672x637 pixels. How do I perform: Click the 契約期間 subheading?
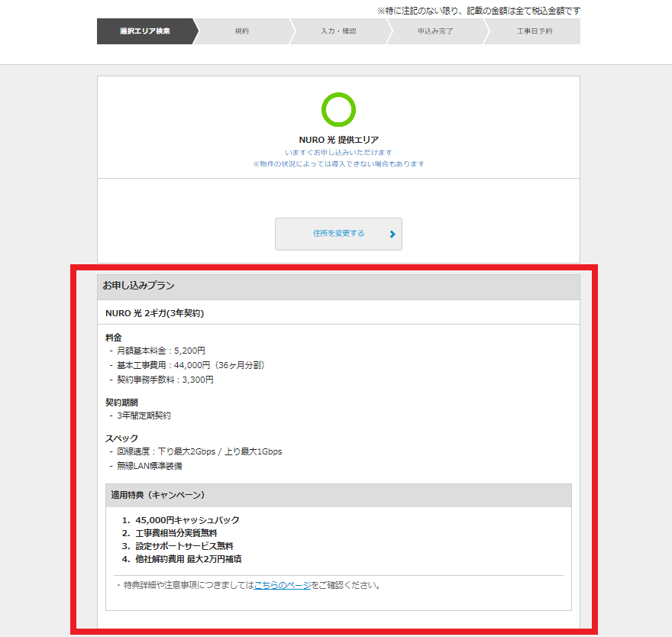pyautogui.click(x=121, y=403)
